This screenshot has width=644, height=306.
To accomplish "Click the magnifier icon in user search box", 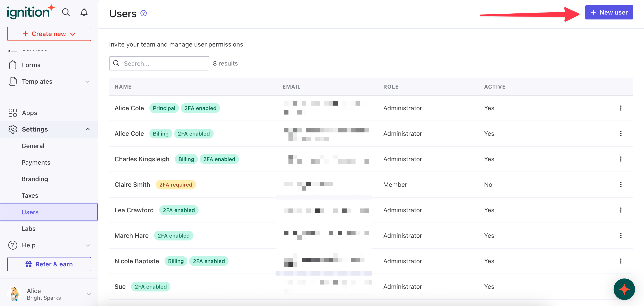I will 116,63.
